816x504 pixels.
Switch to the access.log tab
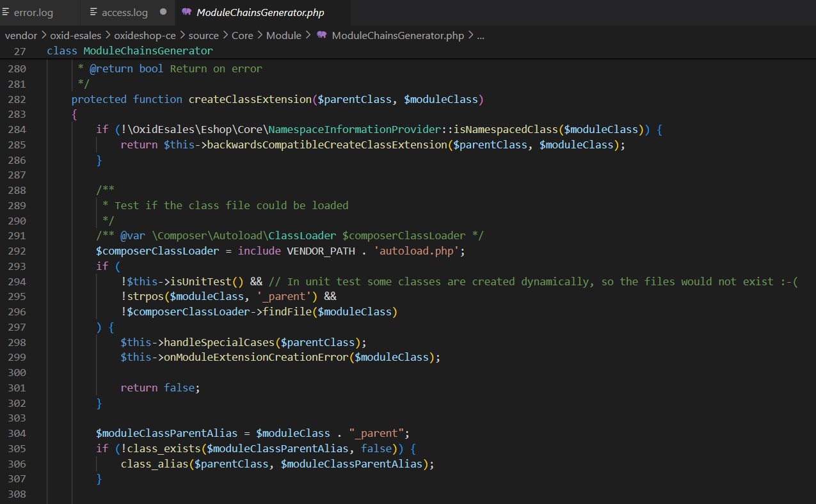point(125,12)
